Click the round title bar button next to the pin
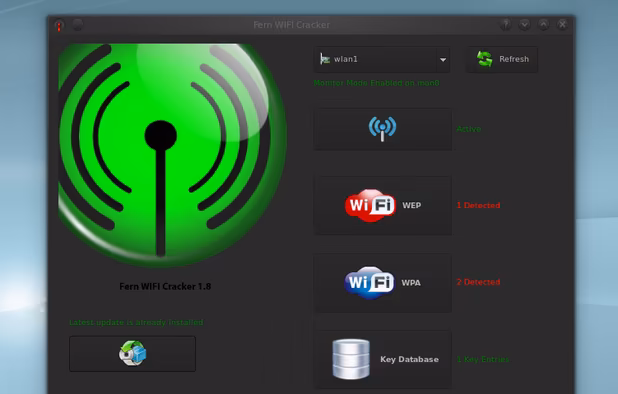The image size is (618, 394). [78, 25]
